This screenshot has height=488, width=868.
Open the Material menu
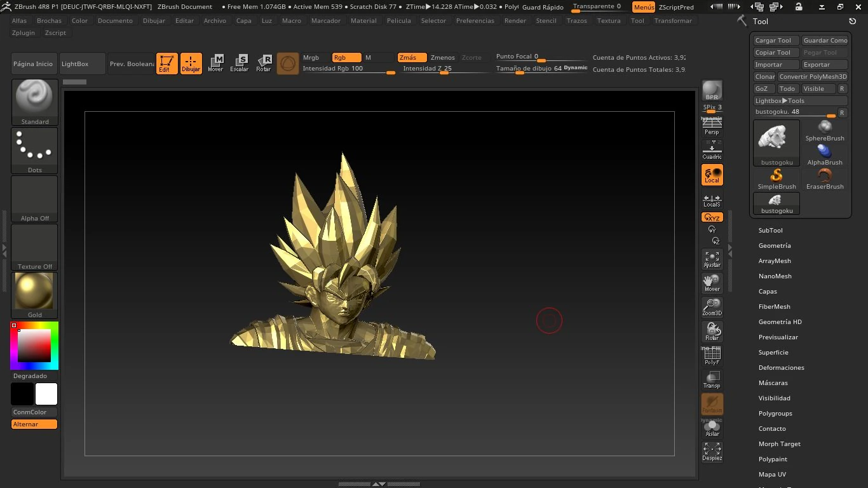point(363,20)
